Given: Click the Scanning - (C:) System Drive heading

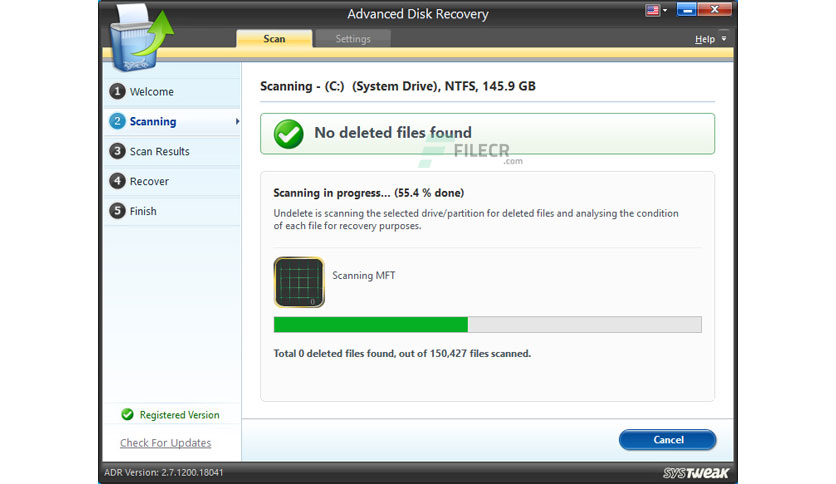Looking at the screenshot, I should (x=398, y=86).
